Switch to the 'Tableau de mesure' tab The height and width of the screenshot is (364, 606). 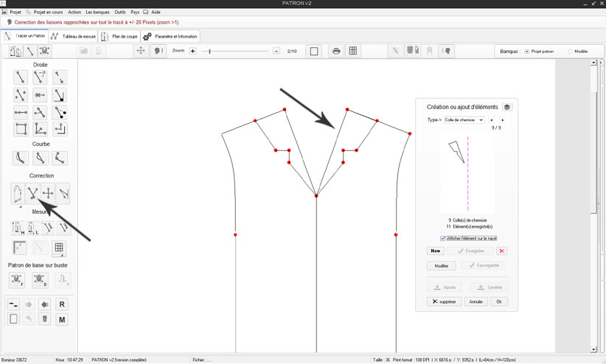point(73,36)
